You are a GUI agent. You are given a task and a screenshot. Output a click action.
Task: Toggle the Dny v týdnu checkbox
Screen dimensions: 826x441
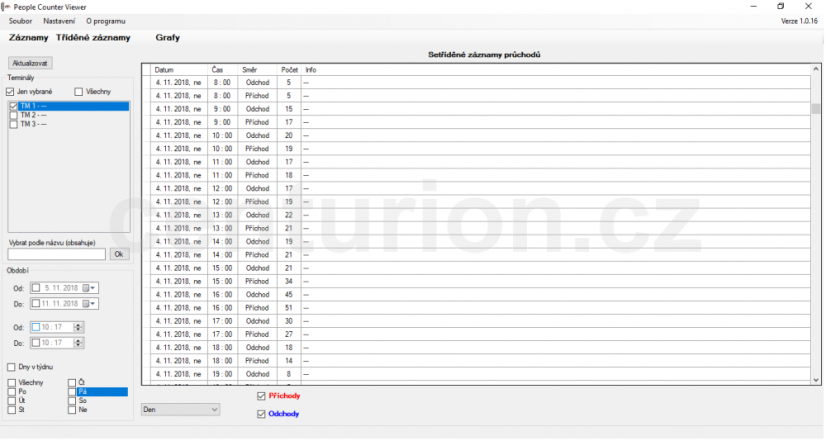click(x=11, y=367)
